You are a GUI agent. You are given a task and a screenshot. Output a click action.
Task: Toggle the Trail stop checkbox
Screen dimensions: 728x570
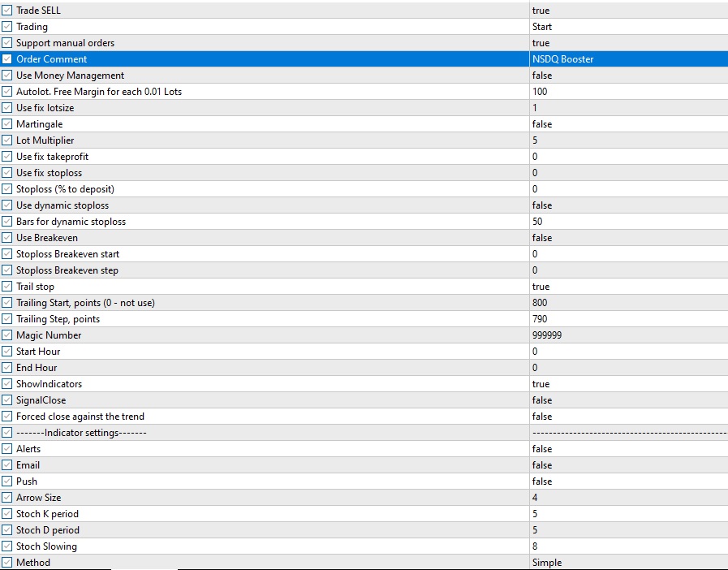tap(7, 287)
